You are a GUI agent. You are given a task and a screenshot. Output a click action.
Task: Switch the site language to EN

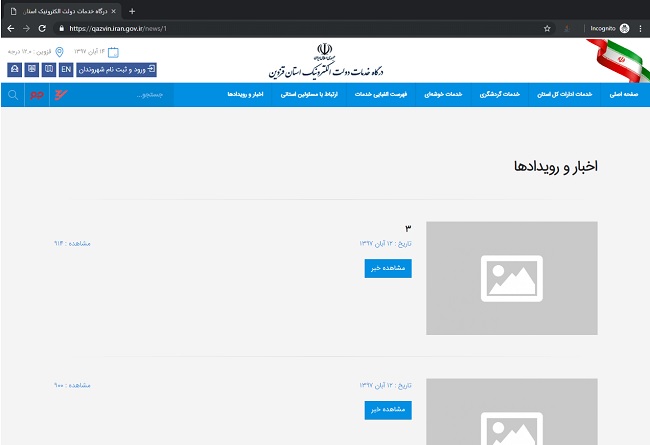67,70
